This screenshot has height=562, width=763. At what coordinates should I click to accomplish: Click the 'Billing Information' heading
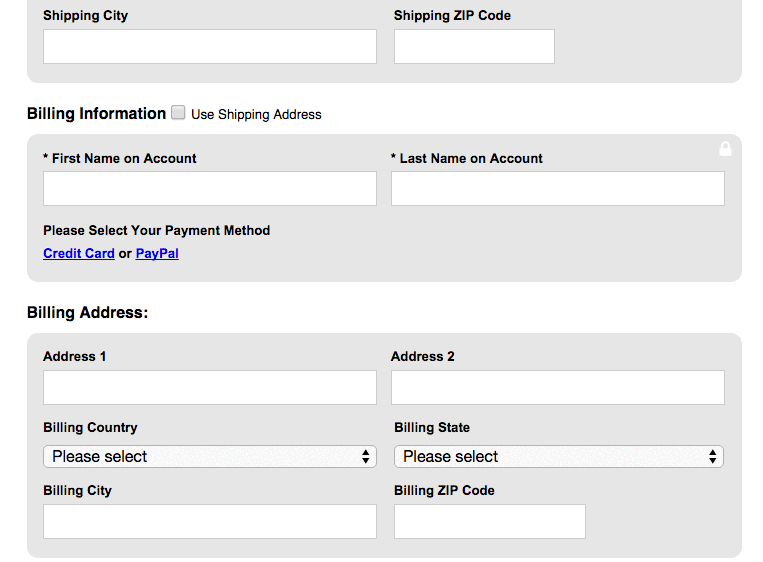(x=96, y=114)
